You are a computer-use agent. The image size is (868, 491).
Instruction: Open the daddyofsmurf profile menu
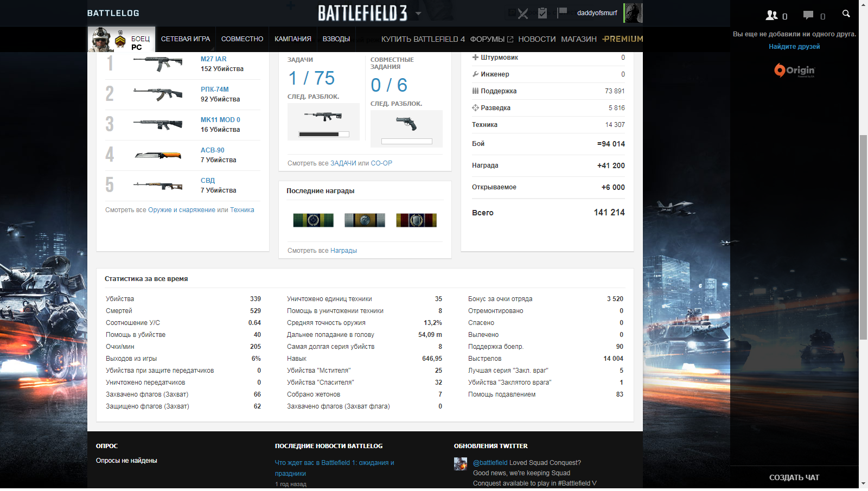tap(597, 13)
